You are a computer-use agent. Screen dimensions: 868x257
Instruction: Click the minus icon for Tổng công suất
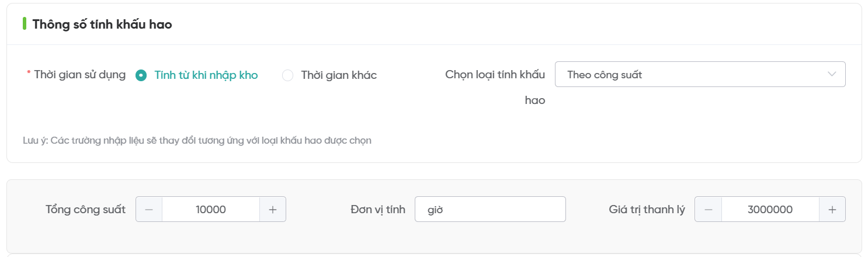pos(149,210)
